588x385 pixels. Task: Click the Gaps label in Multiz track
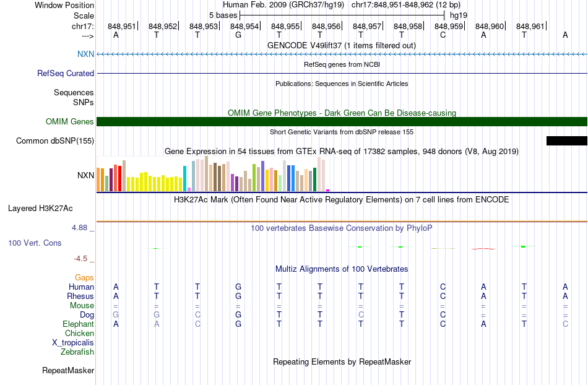coord(84,277)
